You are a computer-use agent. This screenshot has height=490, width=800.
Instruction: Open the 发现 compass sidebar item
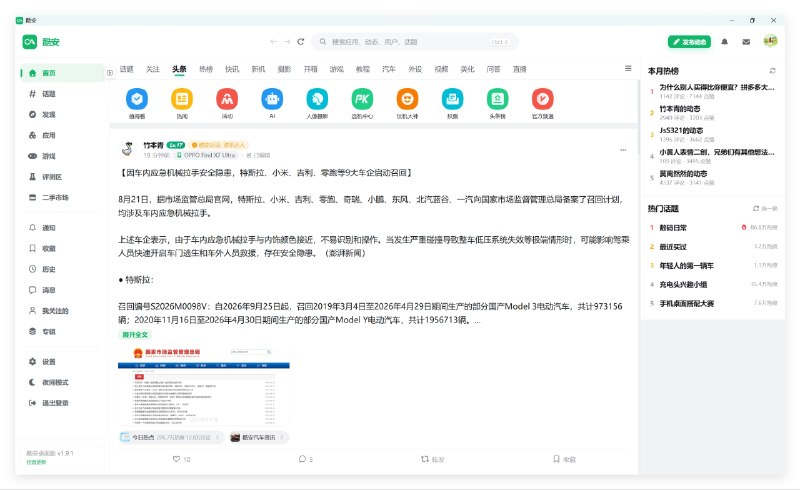point(61,114)
